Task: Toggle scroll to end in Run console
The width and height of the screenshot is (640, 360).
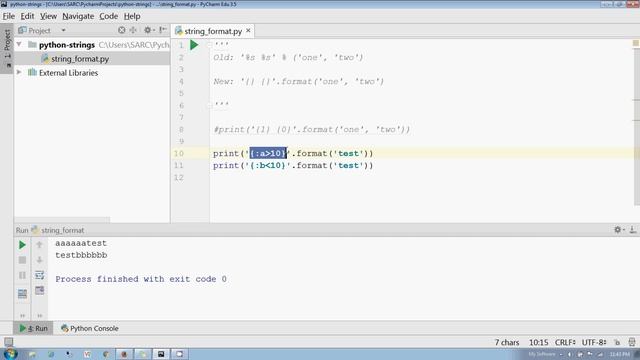Action: (39, 290)
